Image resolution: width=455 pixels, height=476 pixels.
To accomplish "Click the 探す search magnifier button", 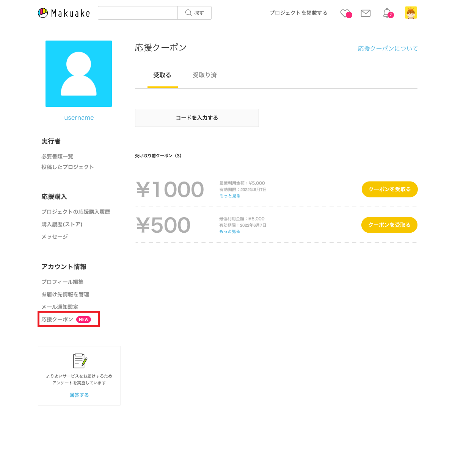I will pyautogui.click(x=195, y=13).
